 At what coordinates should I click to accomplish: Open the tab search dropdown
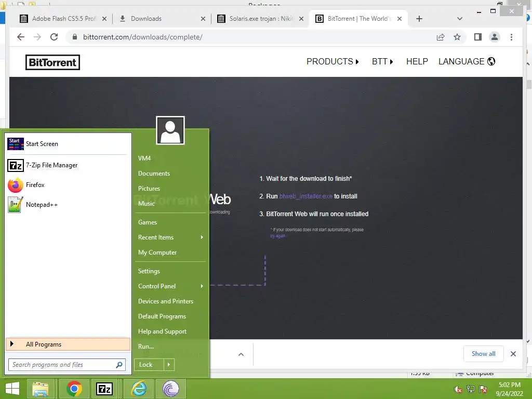click(x=460, y=19)
